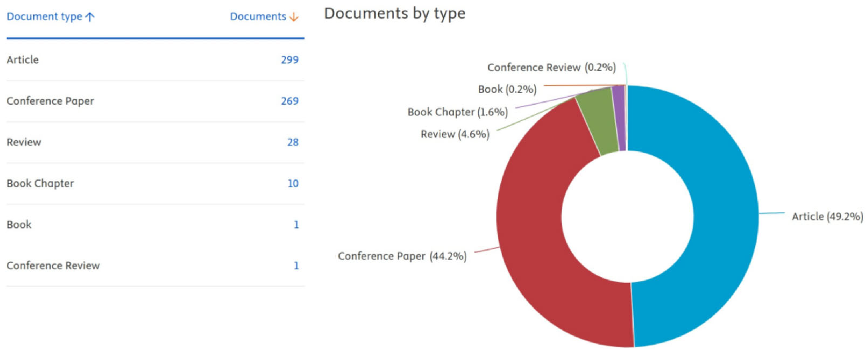
Task: Sort table by Document type header
Action: pos(45,17)
